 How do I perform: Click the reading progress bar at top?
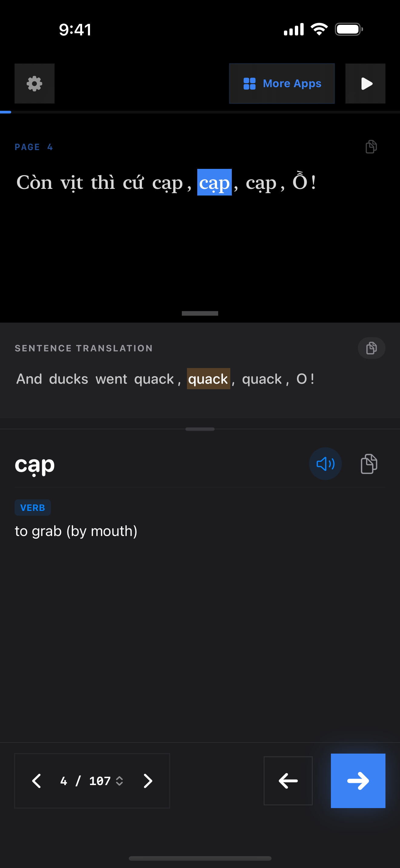[200, 112]
